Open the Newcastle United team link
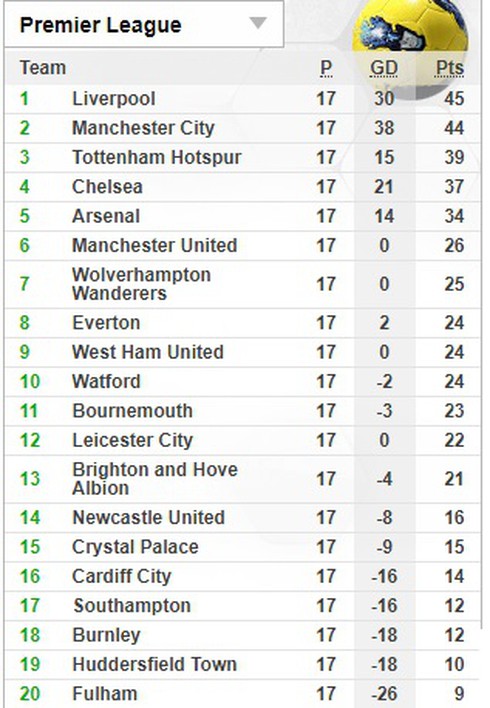This screenshot has height=708, width=490. 149,517
